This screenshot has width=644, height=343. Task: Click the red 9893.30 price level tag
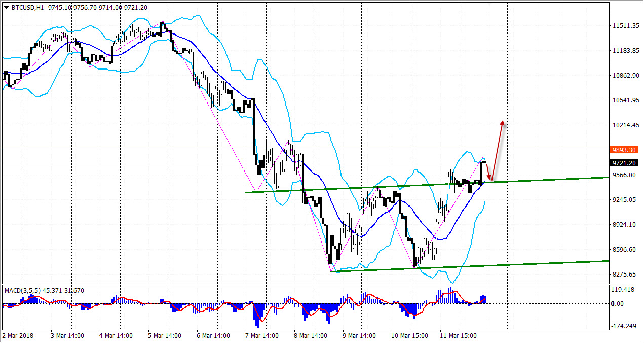pos(624,150)
